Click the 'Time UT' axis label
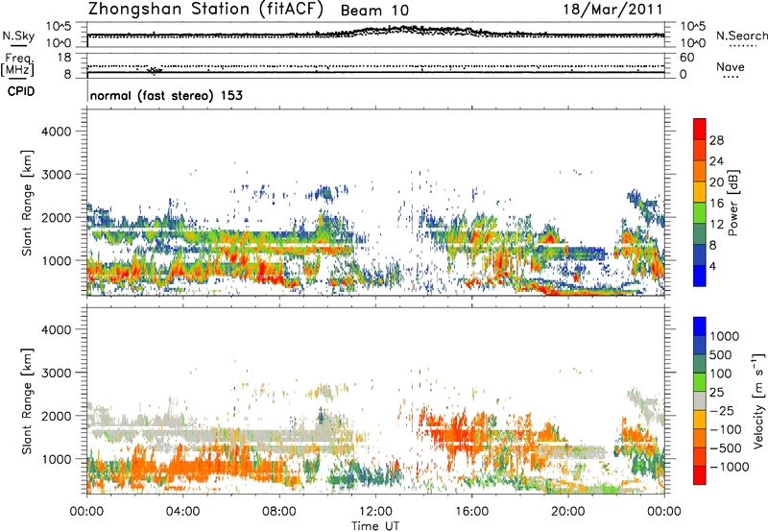 (x=375, y=526)
